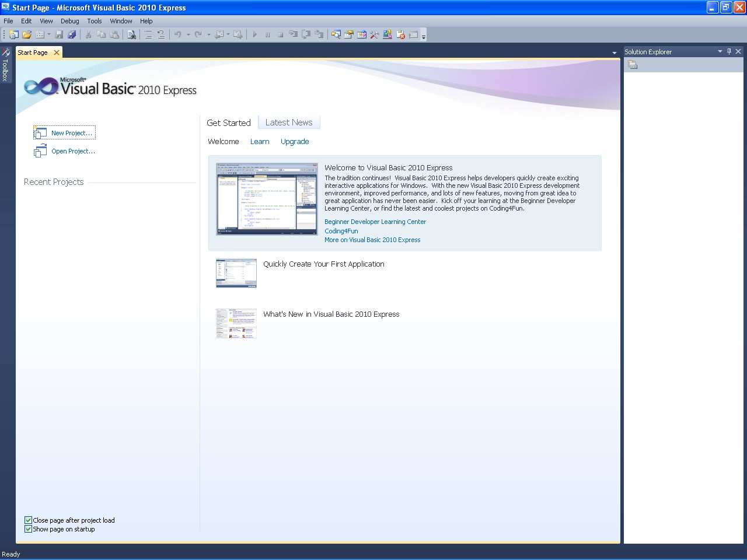Click the Step Over toolbar icon
Screen dimensions: 747x560
(306, 34)
